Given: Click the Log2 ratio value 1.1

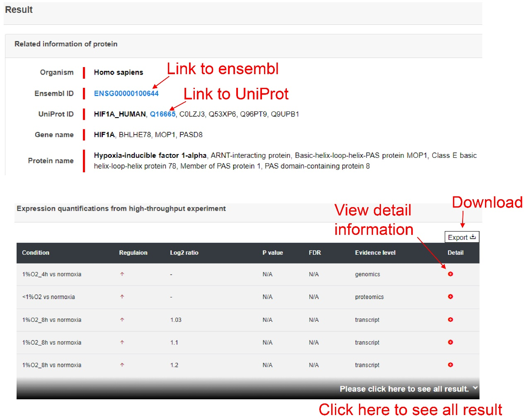Looking at the screenshot, I should (174, 343).
